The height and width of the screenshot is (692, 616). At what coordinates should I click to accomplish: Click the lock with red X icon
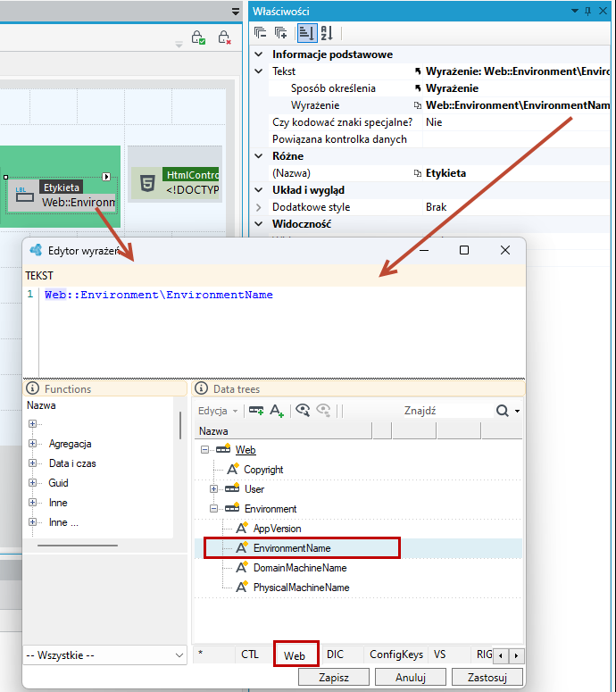click(225, 38)
